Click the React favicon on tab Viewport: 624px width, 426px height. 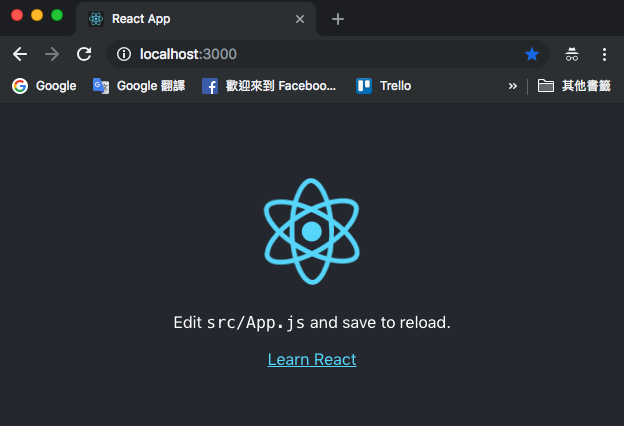96,19
